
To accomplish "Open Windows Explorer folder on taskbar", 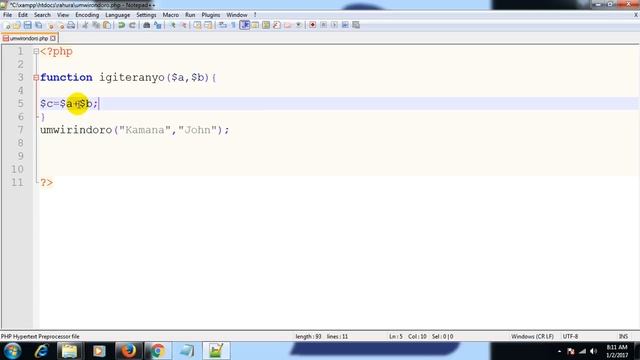I will (x=70, y=351).
